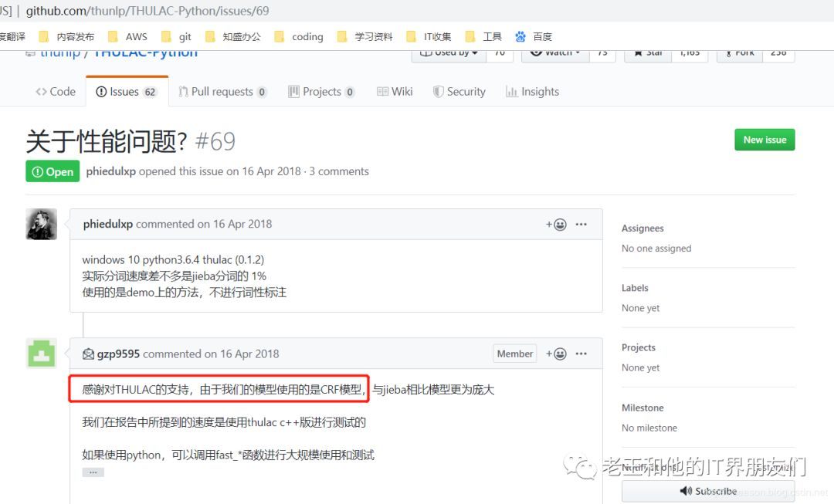Image resolution: width=834 pixels, height=504 pixels.
Task: Open the 知盛办公 bookmark folder
Action: [x=233, y=37]
